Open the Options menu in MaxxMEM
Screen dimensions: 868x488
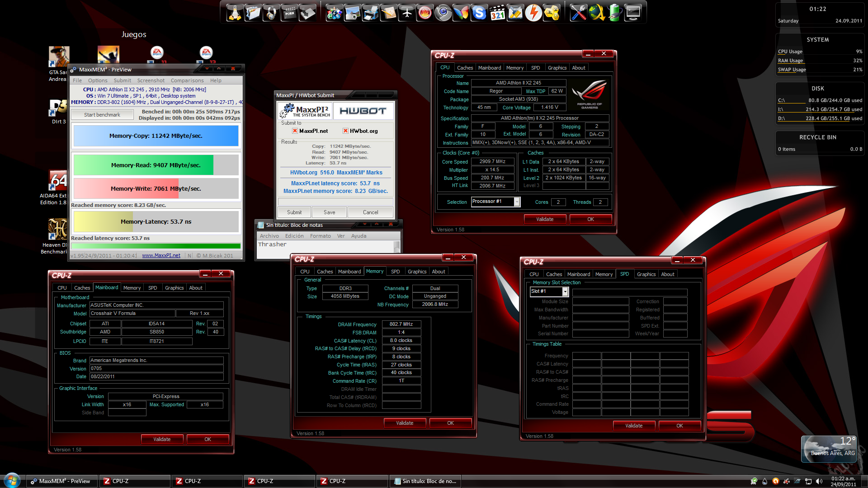pyautogui.click(x=98, y=80)
